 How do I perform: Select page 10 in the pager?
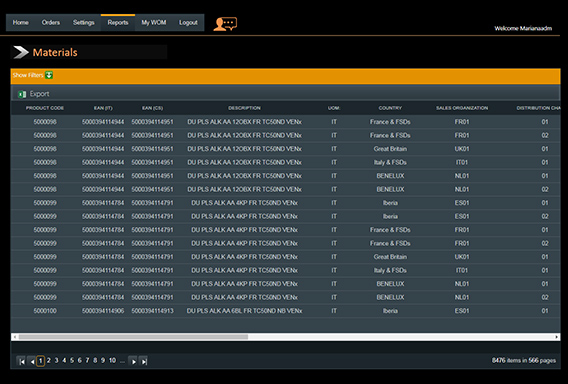point(112,360)
